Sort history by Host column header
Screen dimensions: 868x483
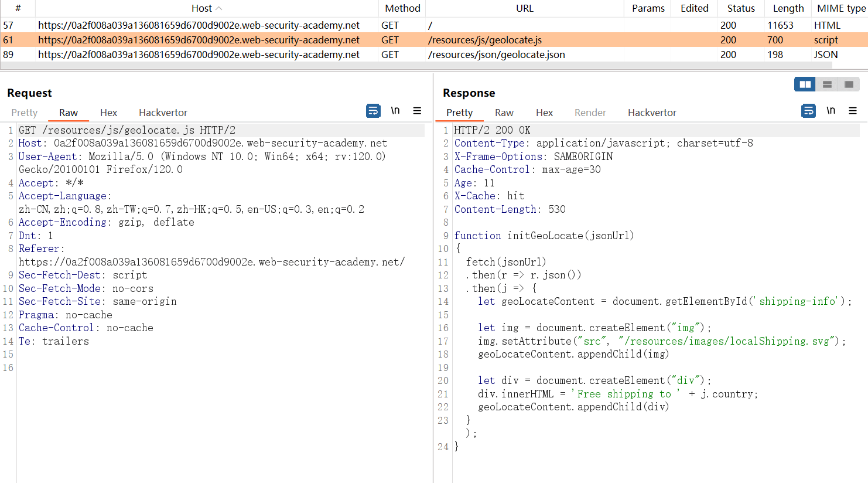coord(201,8)
